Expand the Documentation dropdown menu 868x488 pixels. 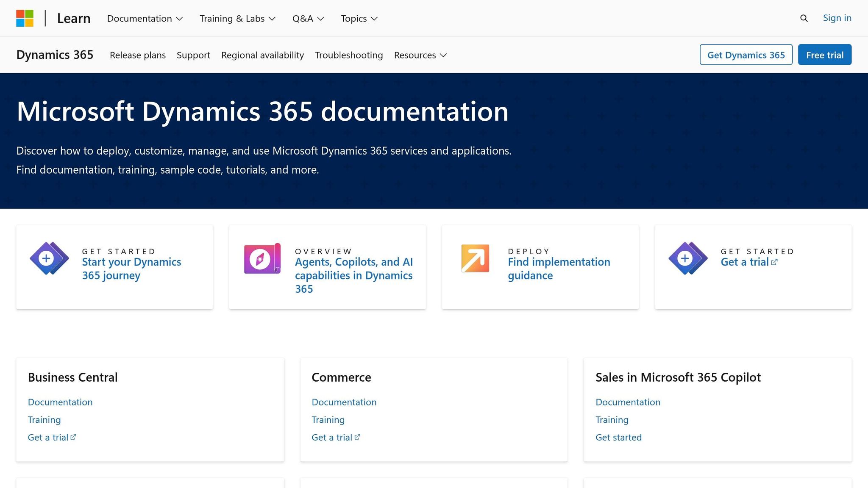[x=145, y=18]
